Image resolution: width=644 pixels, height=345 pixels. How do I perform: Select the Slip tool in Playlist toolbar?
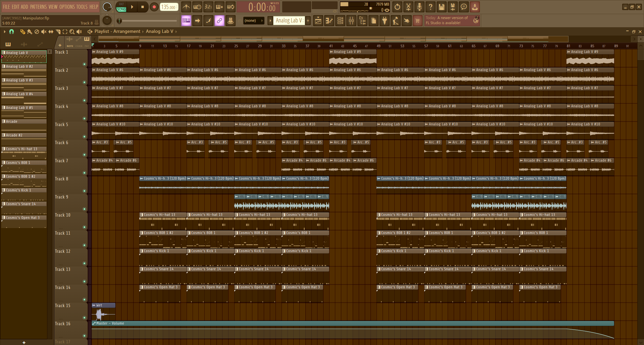pos(51,32)
